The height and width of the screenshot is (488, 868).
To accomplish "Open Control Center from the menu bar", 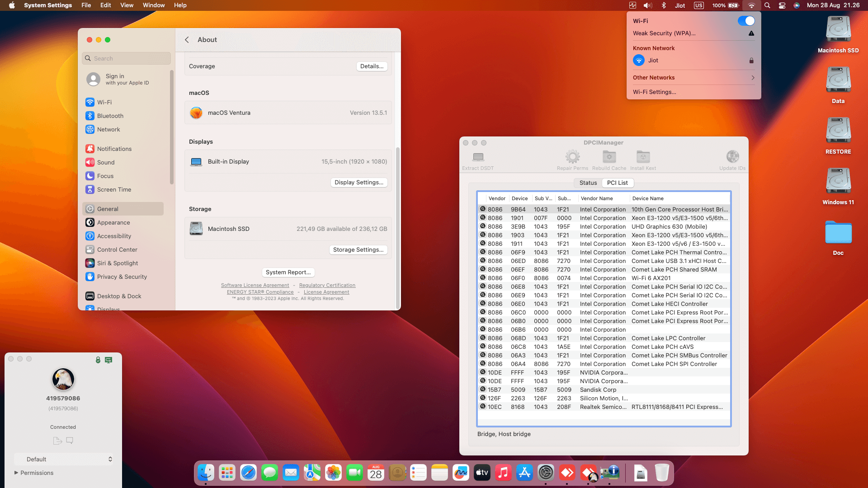I will [x=782, y=5].
